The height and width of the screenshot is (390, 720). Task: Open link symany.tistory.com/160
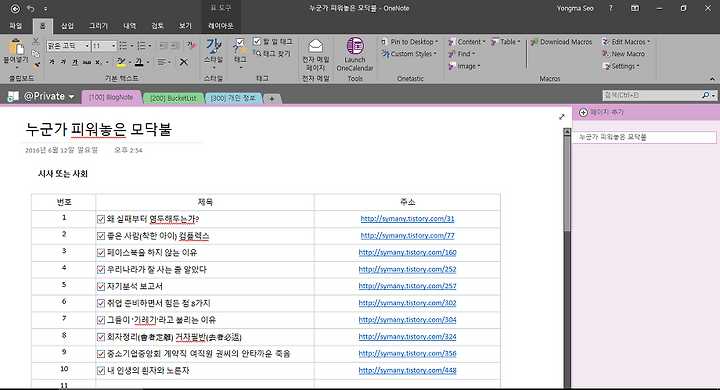tap(407, 252)
